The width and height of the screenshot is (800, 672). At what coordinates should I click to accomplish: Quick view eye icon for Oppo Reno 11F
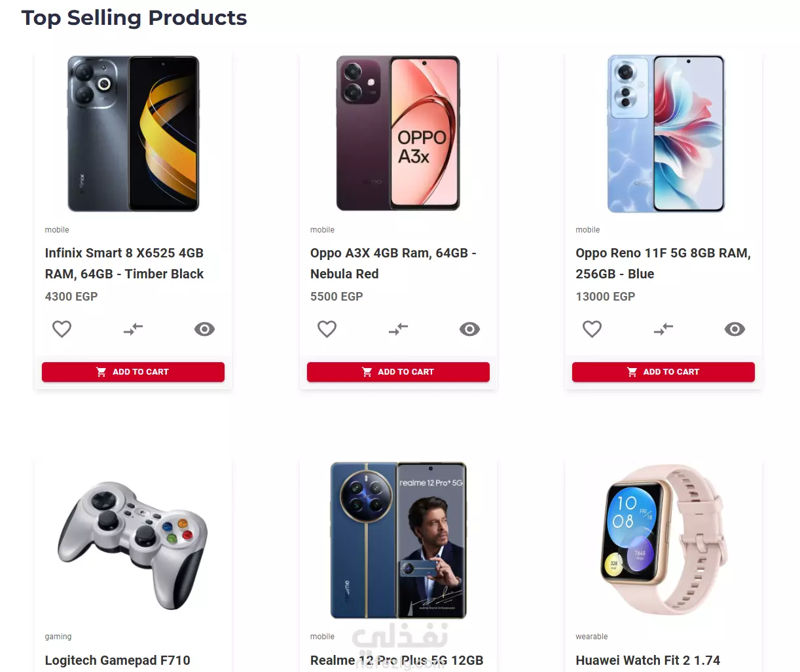tap(735, 329)
